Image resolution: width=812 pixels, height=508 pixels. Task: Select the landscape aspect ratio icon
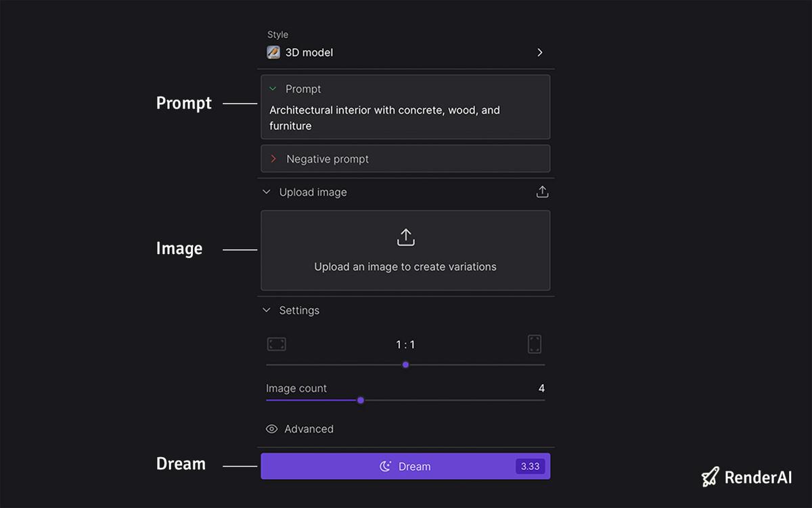[277, 344]
